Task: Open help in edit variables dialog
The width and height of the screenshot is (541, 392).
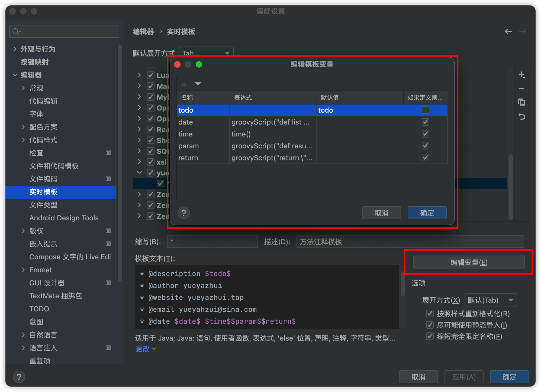Action: pos(184,213)
